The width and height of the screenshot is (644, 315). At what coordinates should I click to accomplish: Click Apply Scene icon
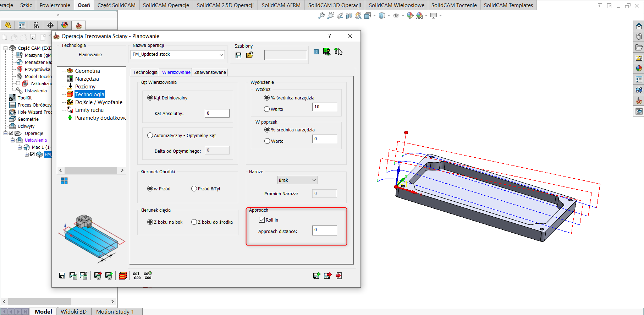pyautogui.click(x=419, y=16)
